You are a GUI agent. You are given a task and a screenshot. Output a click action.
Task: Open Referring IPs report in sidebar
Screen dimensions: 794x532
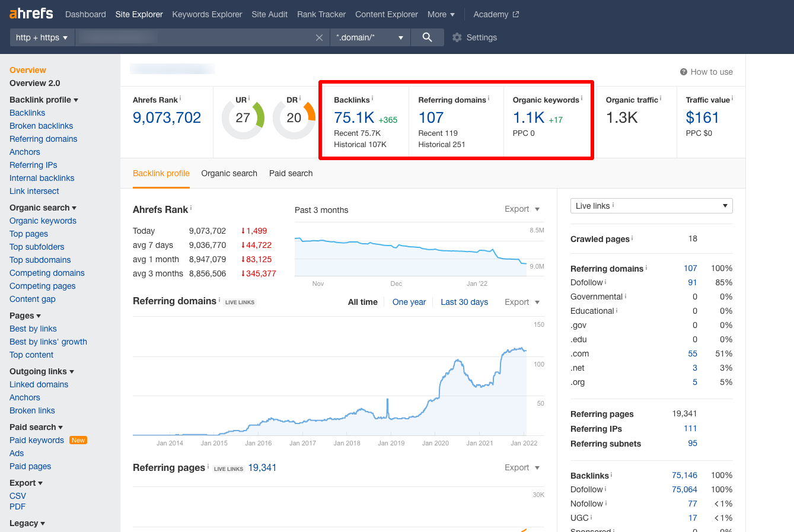pos(33,165)
